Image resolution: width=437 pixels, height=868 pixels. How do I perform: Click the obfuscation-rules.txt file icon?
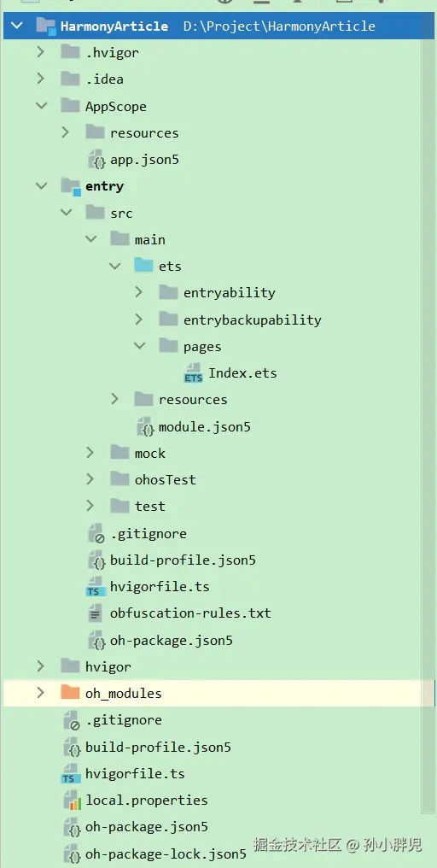(x=96, y=613)
